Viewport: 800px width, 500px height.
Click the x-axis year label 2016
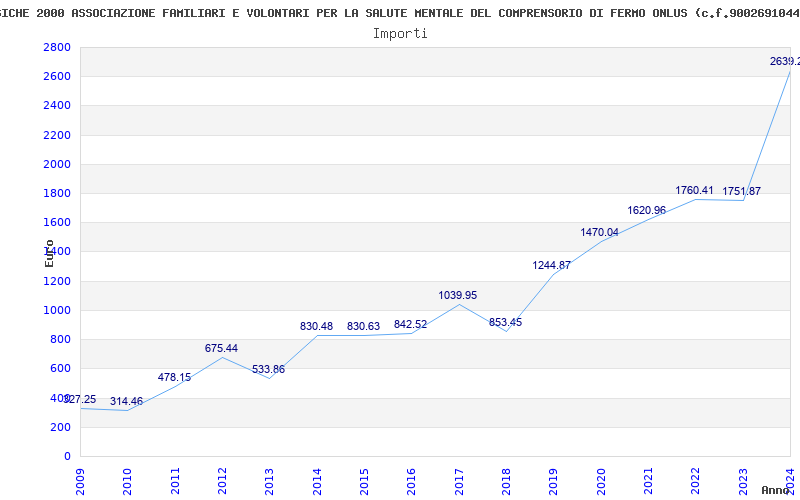(411, 481)
